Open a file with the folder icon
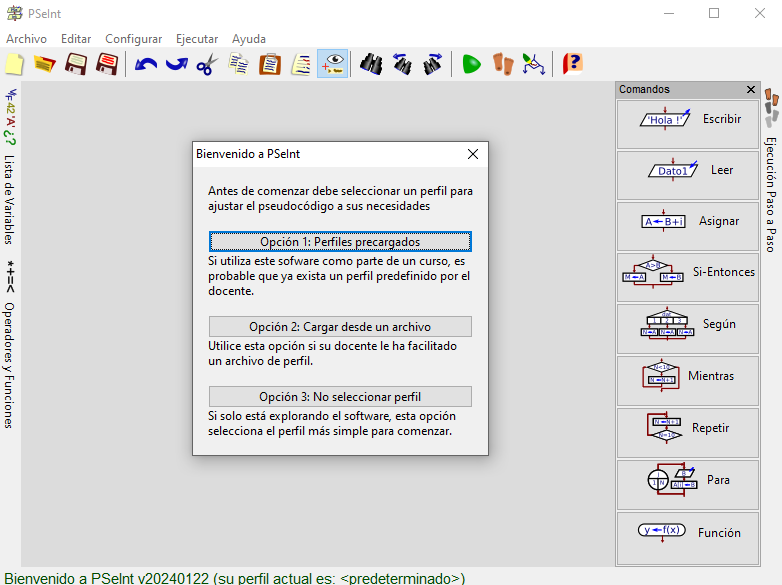Image resolution: width=782 pixels, height=585 pixels. click(44, 64)
